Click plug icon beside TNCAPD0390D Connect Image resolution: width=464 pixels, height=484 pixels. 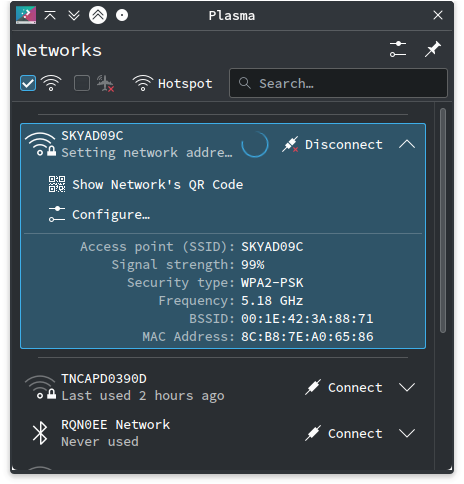tap(313, 387)
